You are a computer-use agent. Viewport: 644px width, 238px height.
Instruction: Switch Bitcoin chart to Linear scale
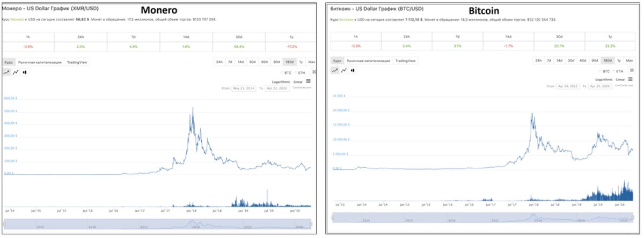coord(621,79)
